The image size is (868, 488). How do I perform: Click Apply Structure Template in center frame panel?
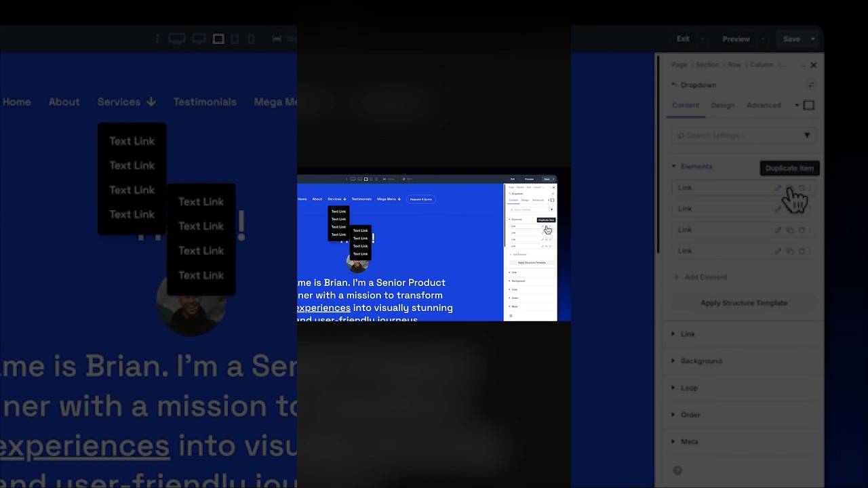(x=532, y=262)
